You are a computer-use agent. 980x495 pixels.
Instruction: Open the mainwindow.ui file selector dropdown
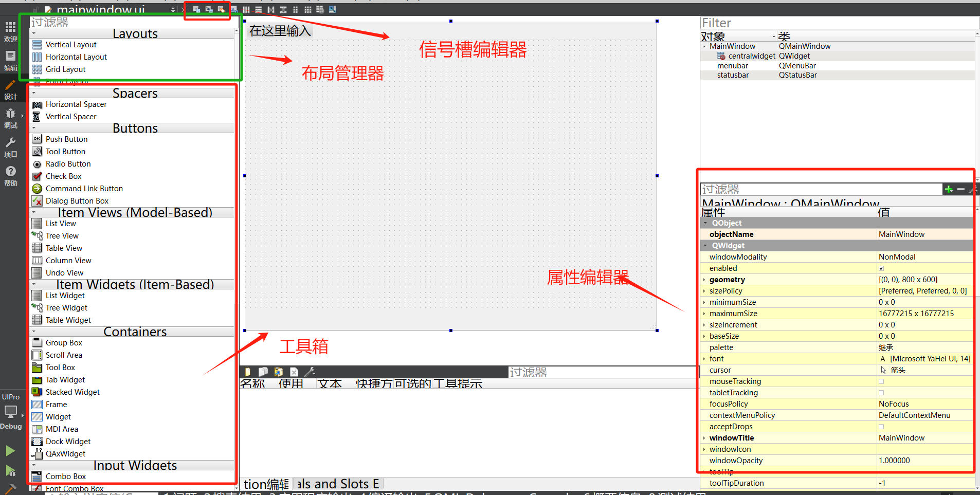[x=173, y=9]
